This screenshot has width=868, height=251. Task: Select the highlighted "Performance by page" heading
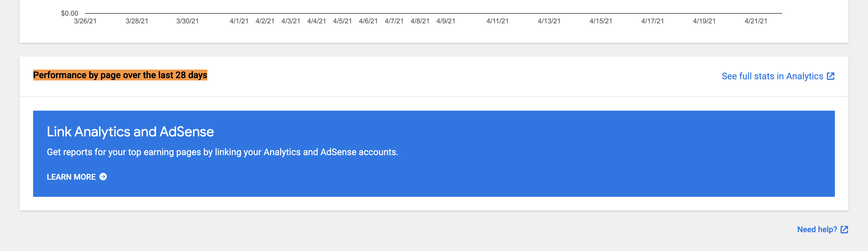tap(120, 75)
